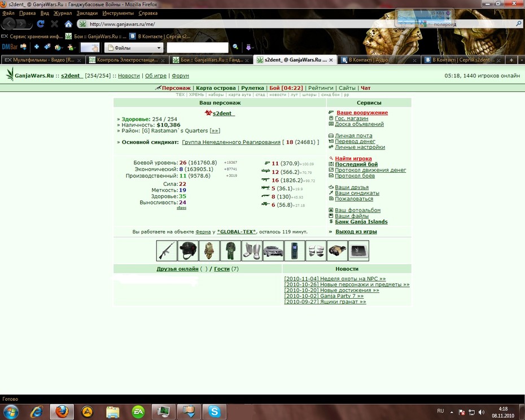
Task: Open syndicate Группа Немедленного Реагирования link
Action: (x=231, y=142)
